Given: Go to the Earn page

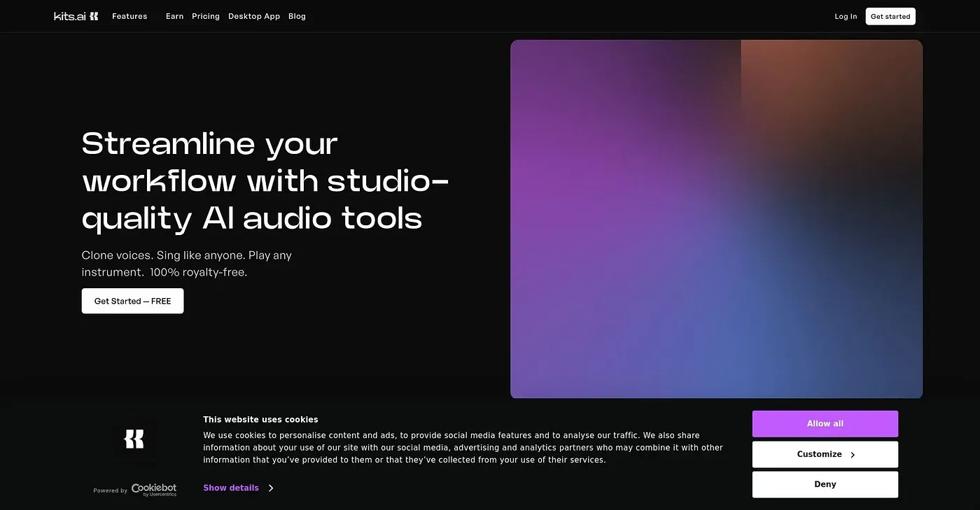Looking at the screenshot, I should click(174, 16).
